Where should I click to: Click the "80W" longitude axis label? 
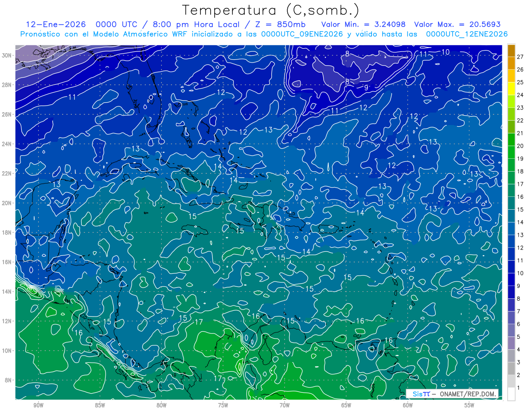pyautogui.click(x=161, y=405)
